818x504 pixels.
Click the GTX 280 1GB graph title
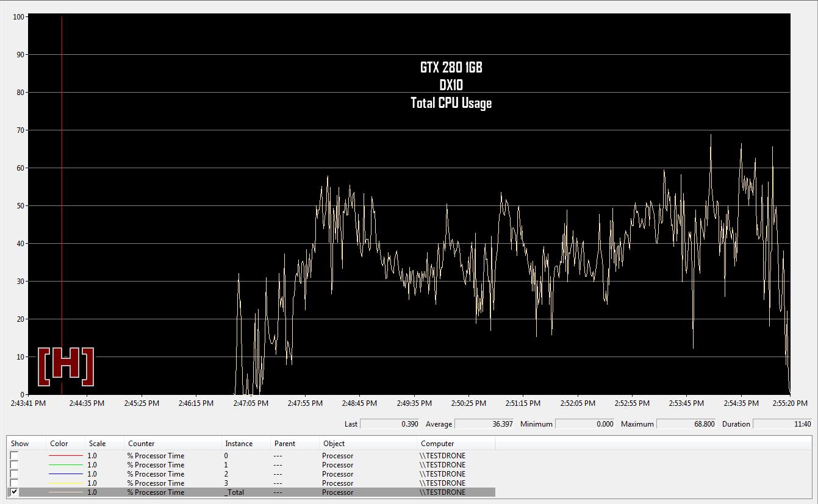(x=451, y=68)
